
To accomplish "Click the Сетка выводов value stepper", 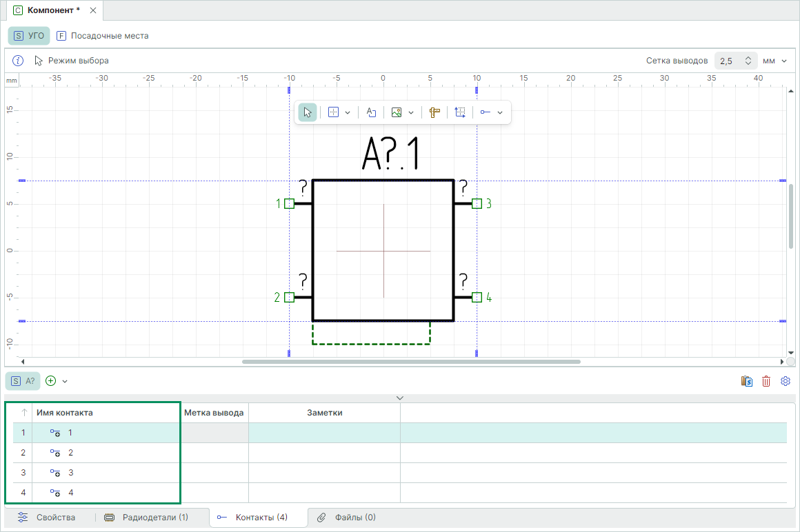I will (748, 61).
